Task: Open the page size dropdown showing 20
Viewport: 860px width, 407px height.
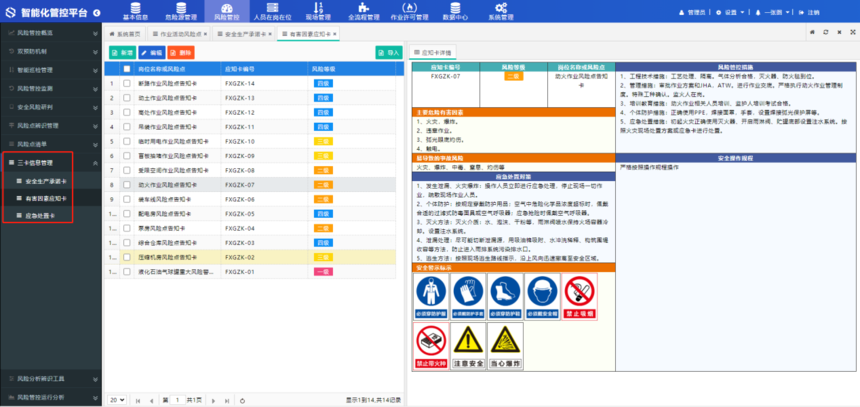Action: pyautogui.click(x=117, y=400)
